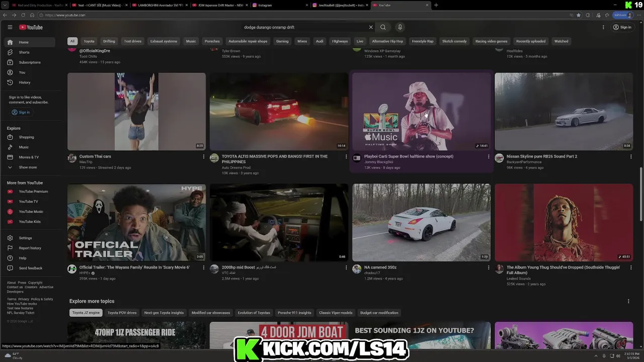Open Shorts in the sidebar
This screenshot has width=644, height=362.
click(x=30, y=52)
